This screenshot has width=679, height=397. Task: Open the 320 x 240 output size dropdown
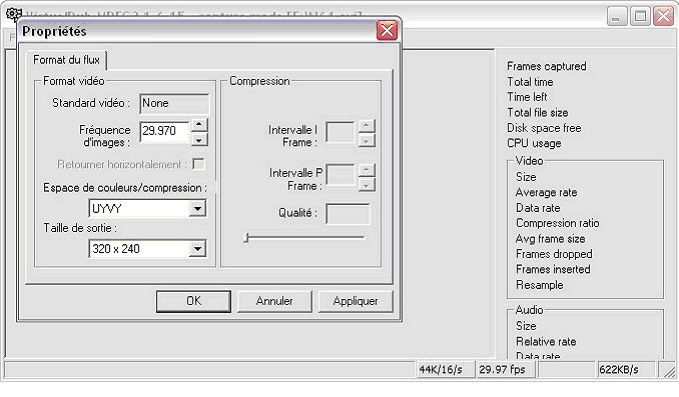tap(197, 249)
